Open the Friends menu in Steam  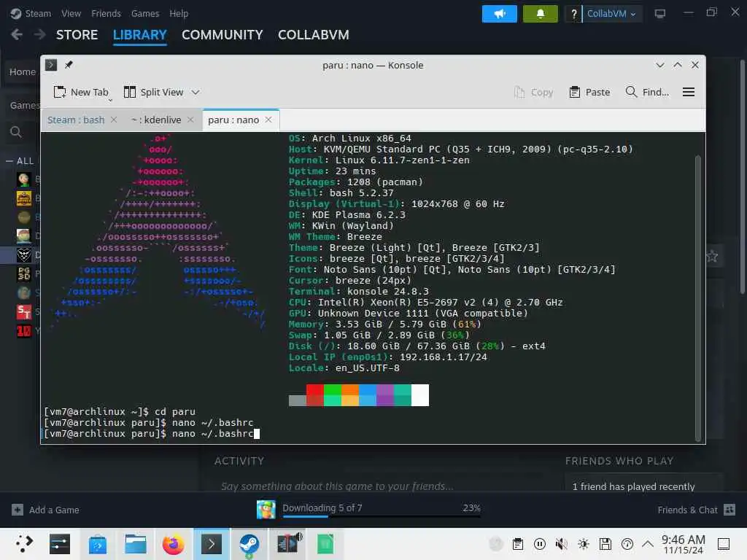point(106,13)
